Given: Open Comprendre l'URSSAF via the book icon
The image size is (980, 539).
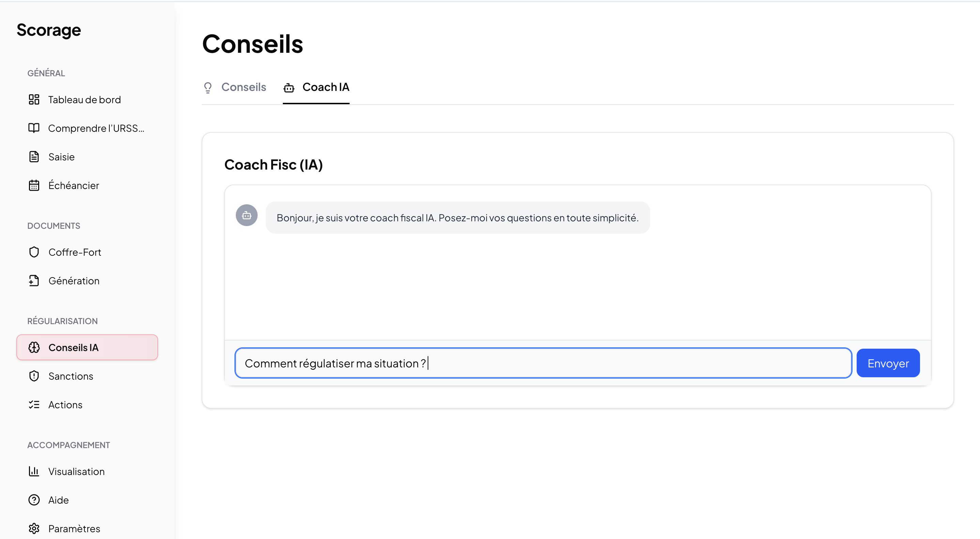Looking at the screenshot, I should pyautogui.click(x=34, y=128).
